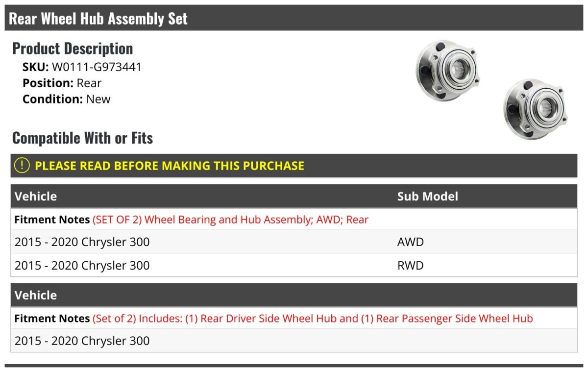Select the Chrysler 300 row in the second table
Image resolution: width=588 pixels, height=372 pixels.
point(82,341)
